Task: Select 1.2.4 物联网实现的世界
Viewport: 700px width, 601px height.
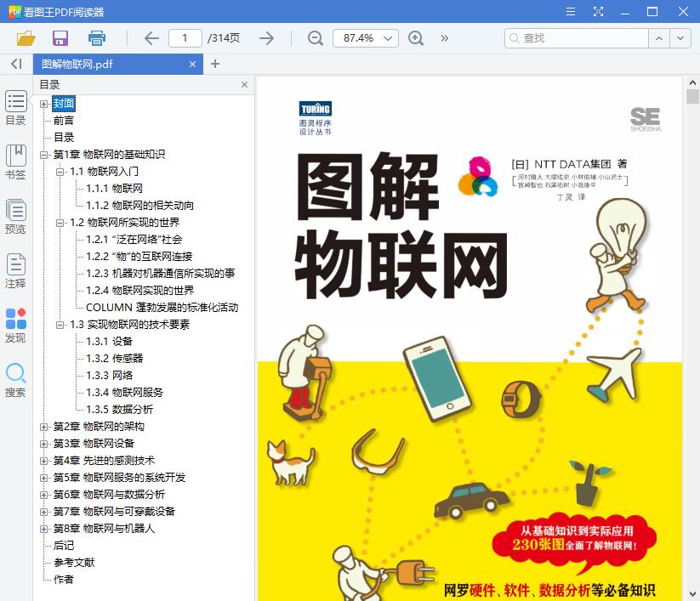Action: (x=140, y=291)
